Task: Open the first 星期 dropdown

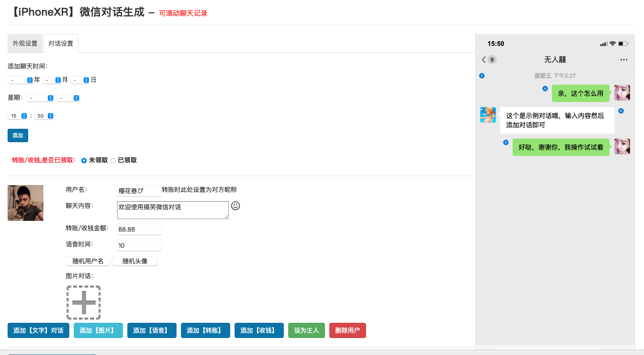Action: [40, 98]
